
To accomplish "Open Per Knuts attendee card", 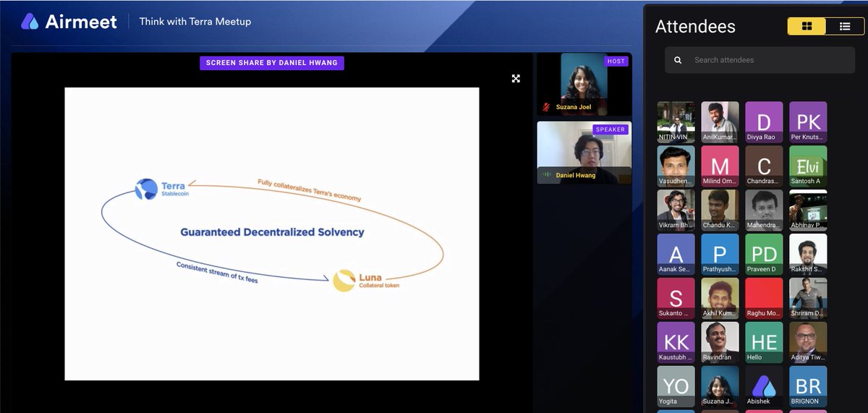I will 809,122.
